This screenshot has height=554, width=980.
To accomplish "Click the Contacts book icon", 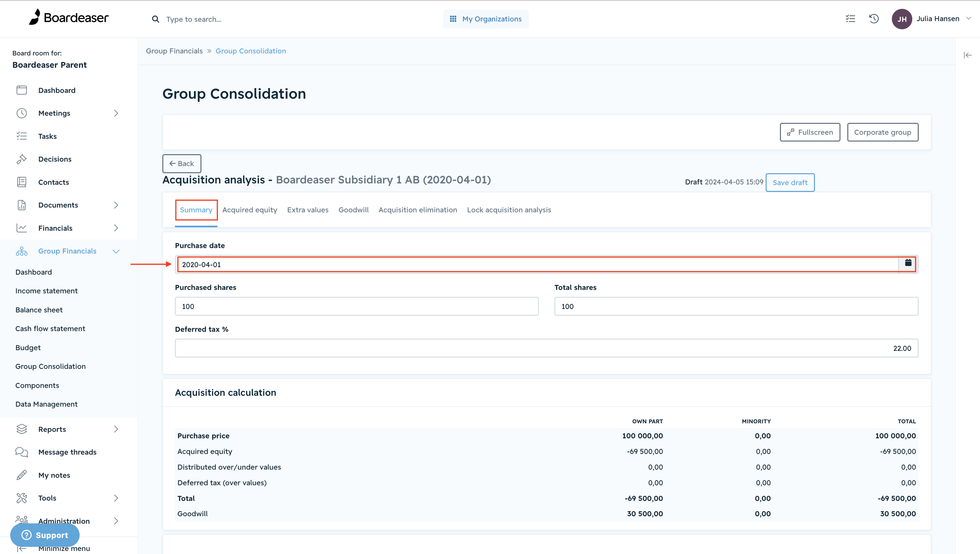I will (22, 182).
